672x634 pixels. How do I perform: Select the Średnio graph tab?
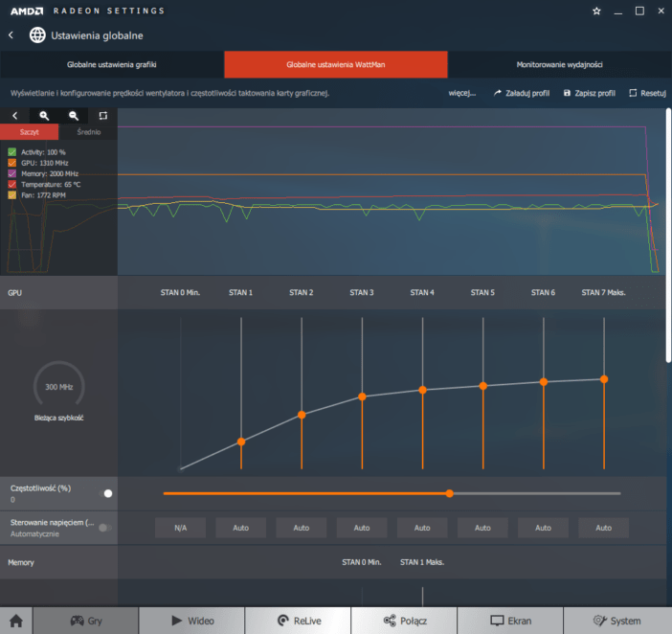88,132
